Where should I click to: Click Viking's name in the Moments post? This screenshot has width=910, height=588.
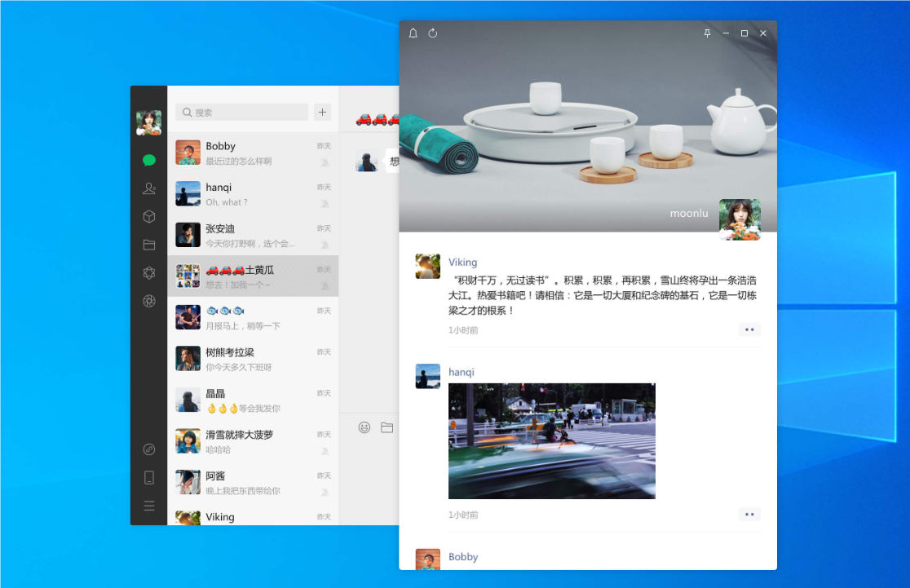[462, 262]
